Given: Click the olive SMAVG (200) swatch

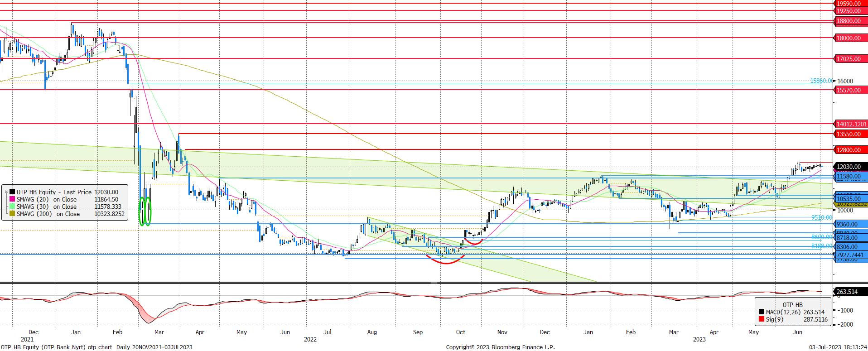Looking at the screenshot, I should pos(12,214).
